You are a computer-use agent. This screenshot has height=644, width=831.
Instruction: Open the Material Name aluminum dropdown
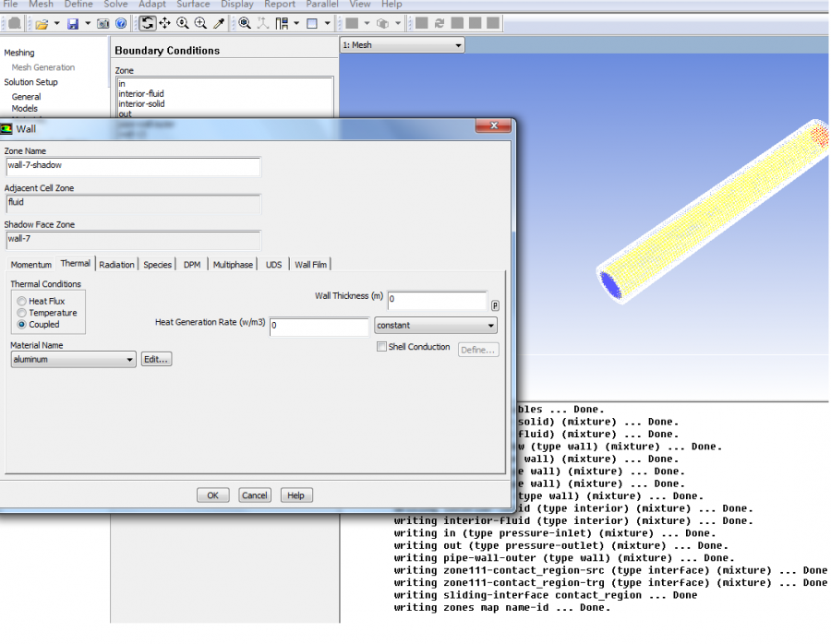tap(73, 359)
